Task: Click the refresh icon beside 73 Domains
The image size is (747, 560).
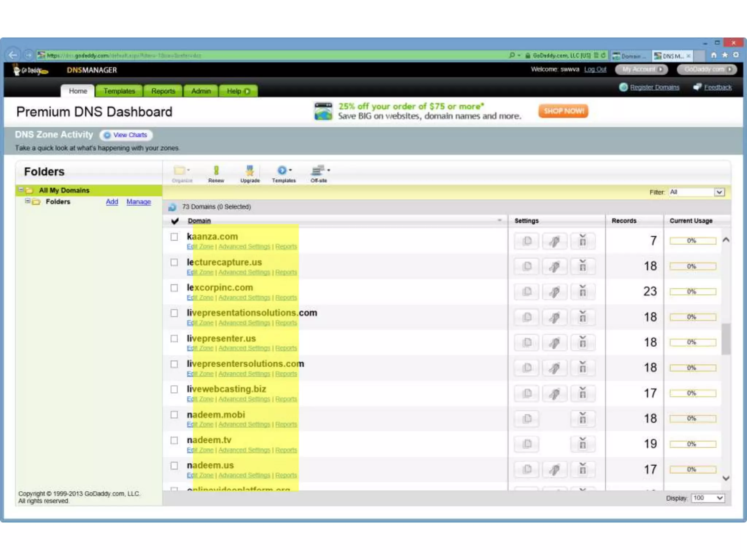Action: pyautogui.click(x=172, y=207)
